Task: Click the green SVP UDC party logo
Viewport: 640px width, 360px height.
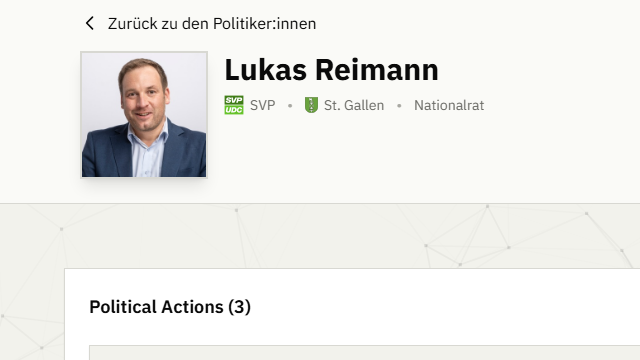Action: (234, 105)
